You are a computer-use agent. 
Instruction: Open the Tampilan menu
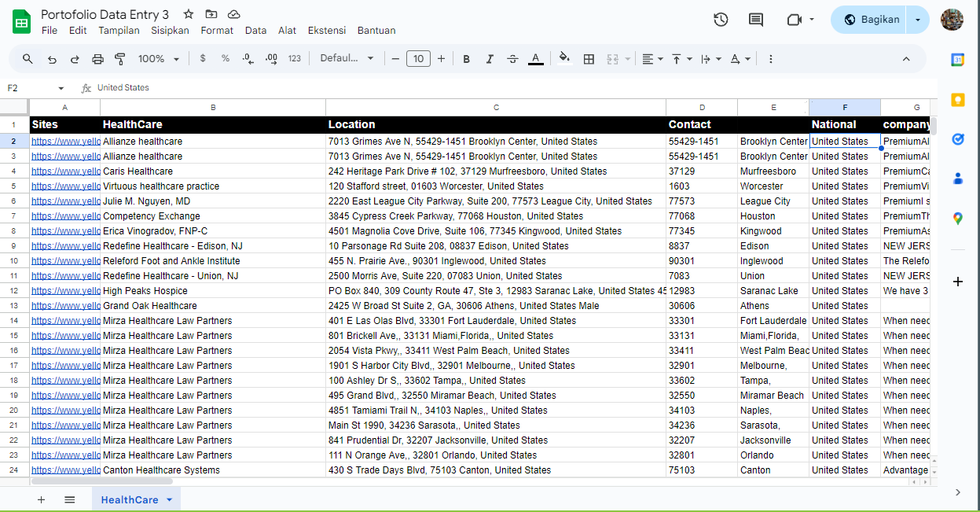[119, 31]
